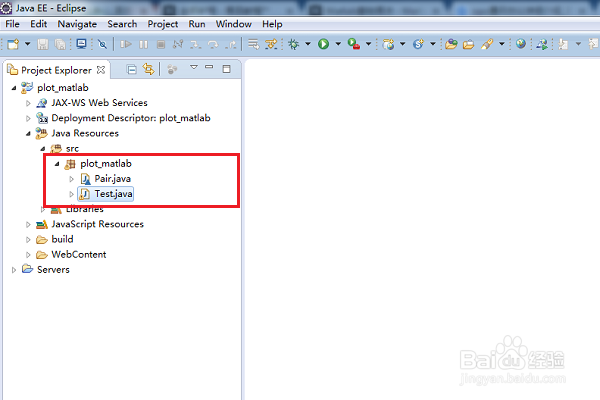Open the Help menu
600x400 pixels.
pos(272,24)
